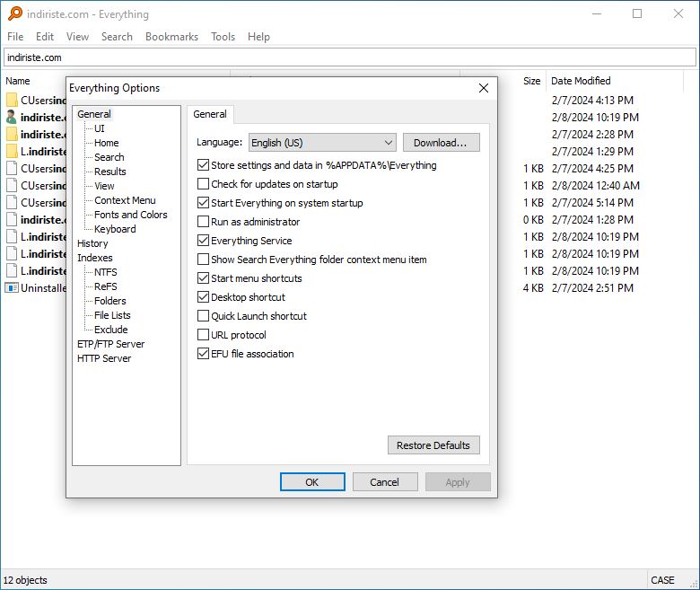Click the file icon dated 2/7/2024 4:25 PM
Viewport: 700px width, 590px height.
[12, 169]
